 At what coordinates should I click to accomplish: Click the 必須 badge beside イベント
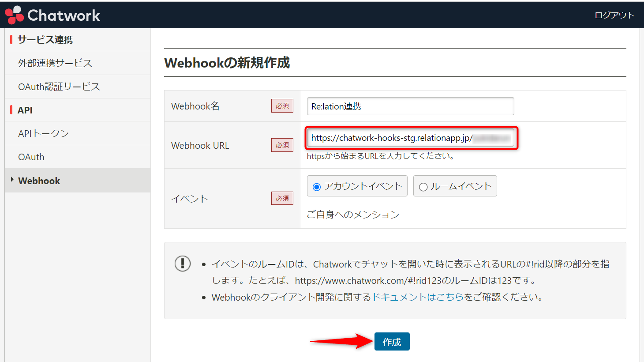click(282, 199)
